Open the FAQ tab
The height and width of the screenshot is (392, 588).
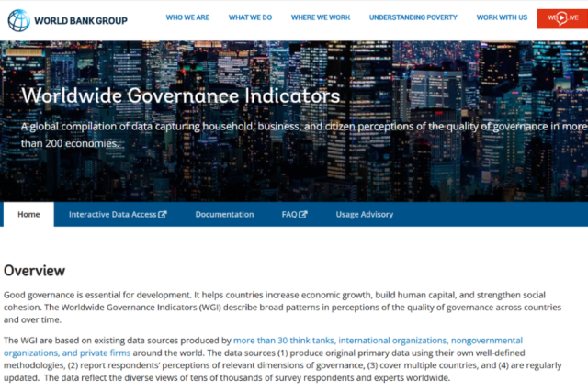(294, 215)
